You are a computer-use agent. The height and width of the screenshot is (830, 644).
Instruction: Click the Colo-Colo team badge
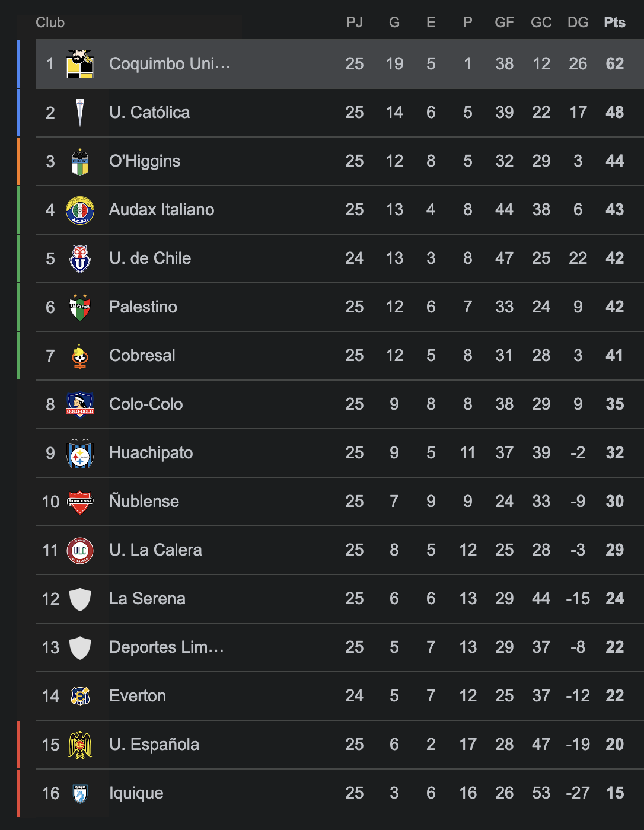coord(80,404)
